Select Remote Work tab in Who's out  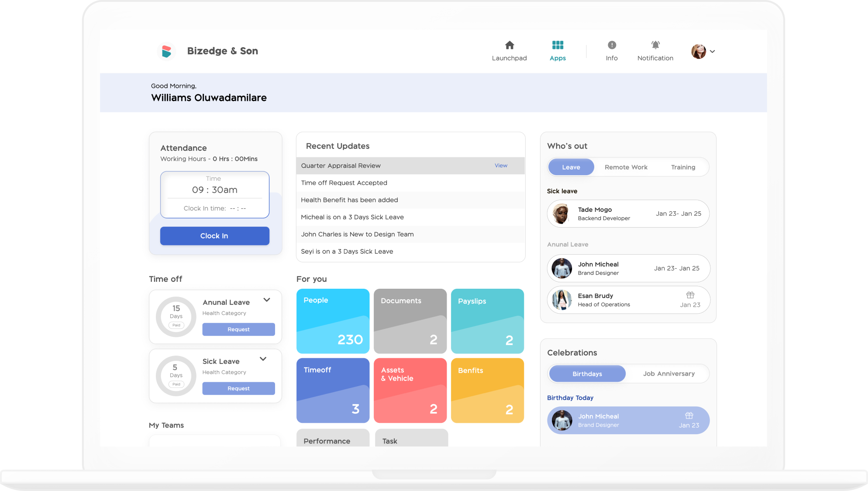[x=627, y=167]
